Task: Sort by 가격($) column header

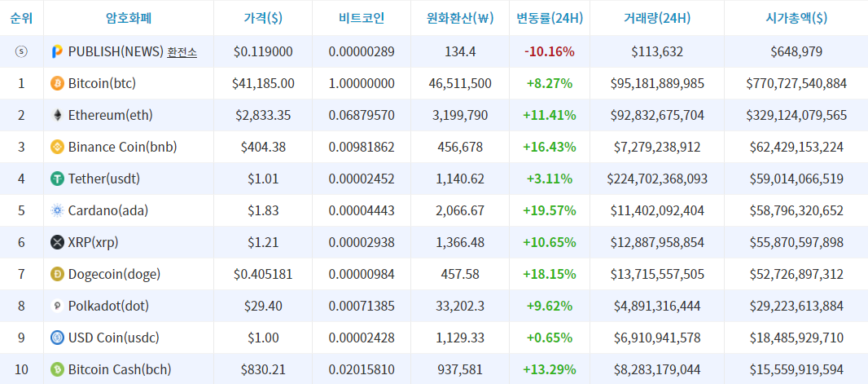Action: click(263, 18)
